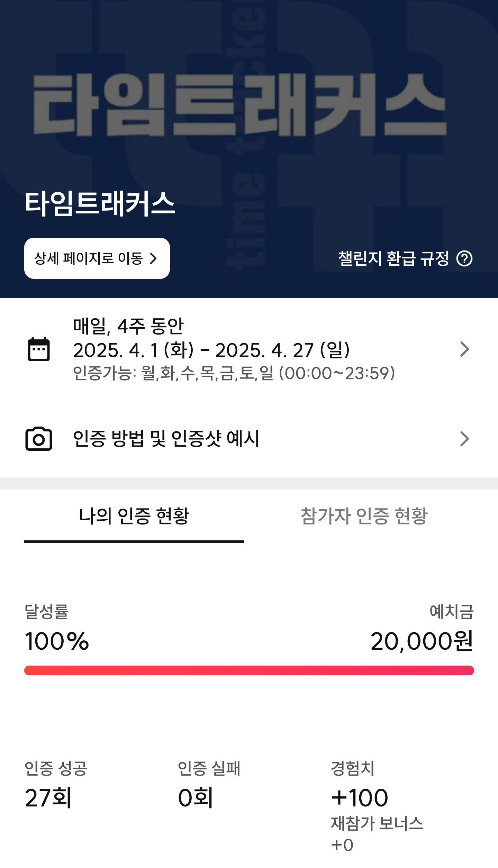Click the red achievement progress bar
Viewport: 498px width, 868px height.
point(249,670)
